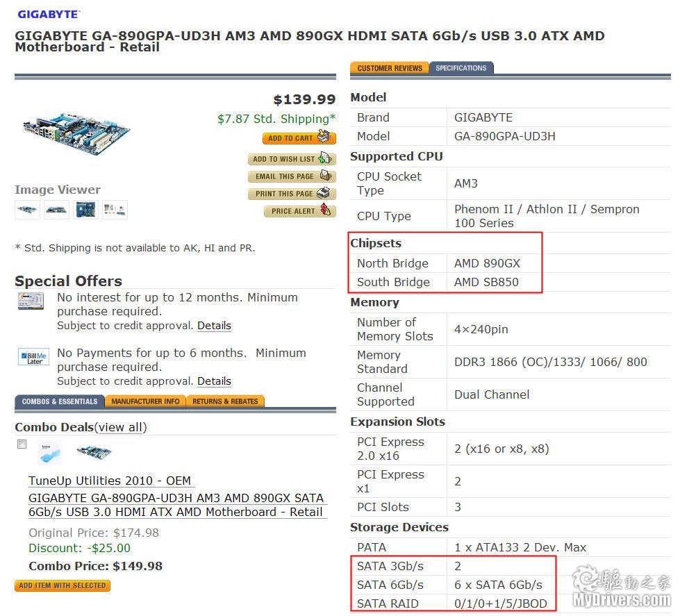This screenshot has height=616, width=680.
Task: Open Manufacturer Info tab
Action: [145, 401]
